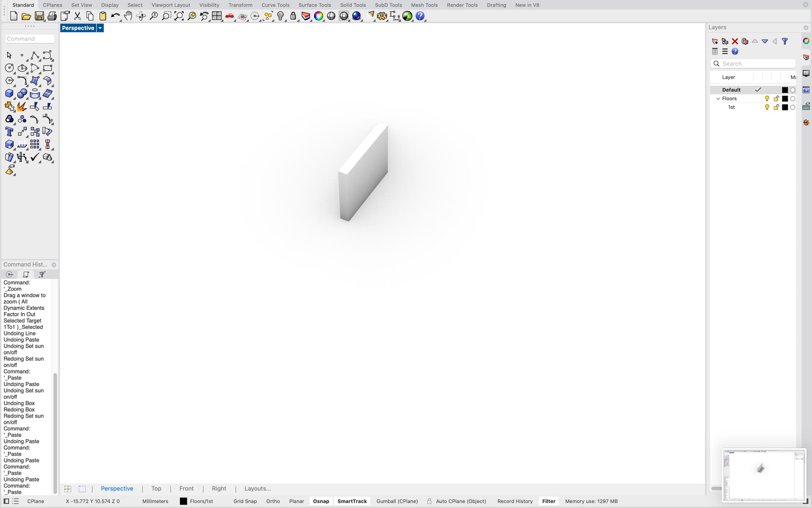This screenshot has height=508, width=812.
Task: Click the Undo arrow icon
Action: [x=115, y=16]
